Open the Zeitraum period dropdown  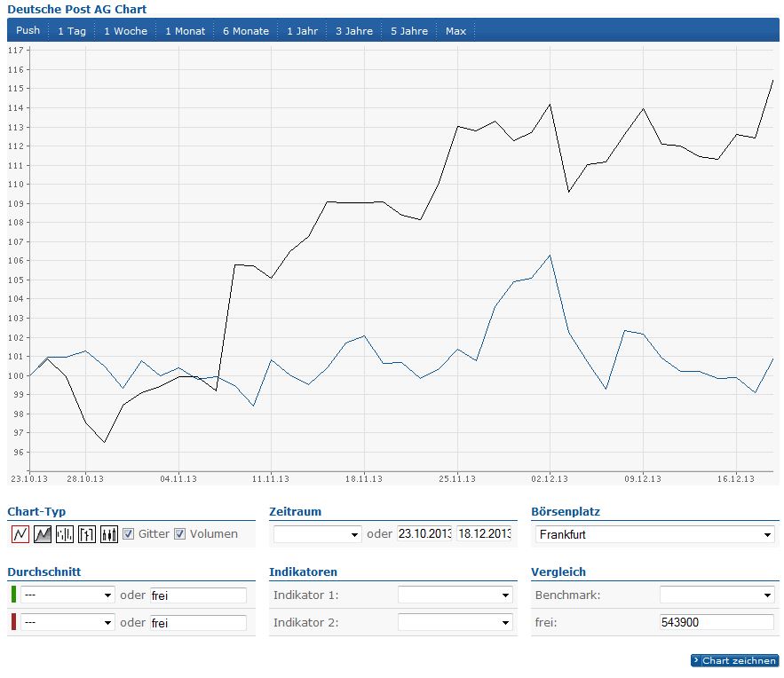(x=318, y=534)
